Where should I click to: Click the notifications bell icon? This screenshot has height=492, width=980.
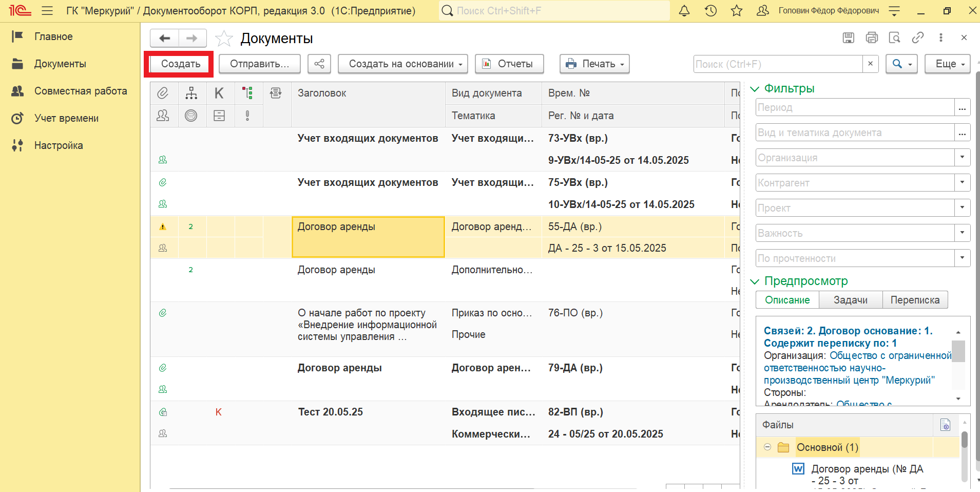pyautogui.click(x=684, y=11)
